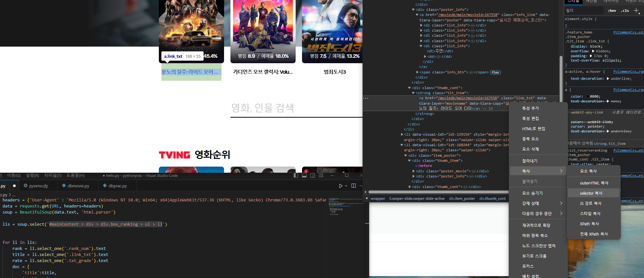This screenshot has height=278, width=644.
Task: Toggle VS Code bottom panel layout icon
Action: (304, 175)
